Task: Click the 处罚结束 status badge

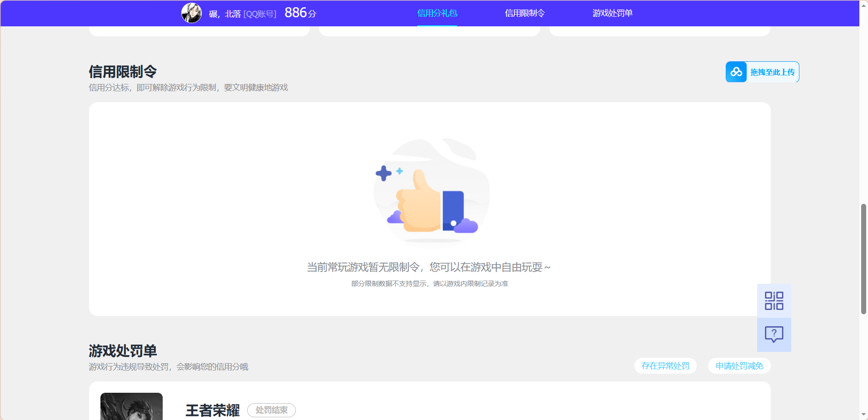Action: point(271,410)
